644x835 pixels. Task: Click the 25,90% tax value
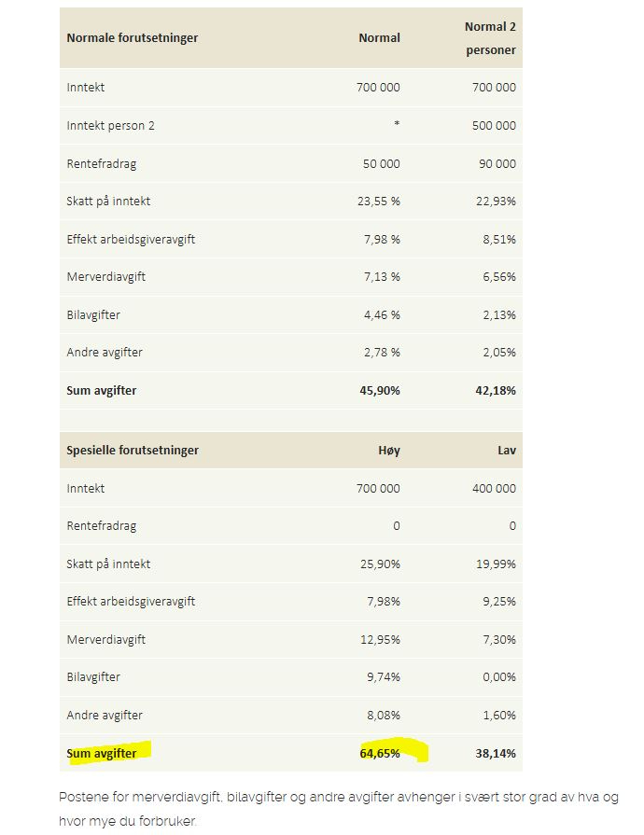[x=380, y=564]
